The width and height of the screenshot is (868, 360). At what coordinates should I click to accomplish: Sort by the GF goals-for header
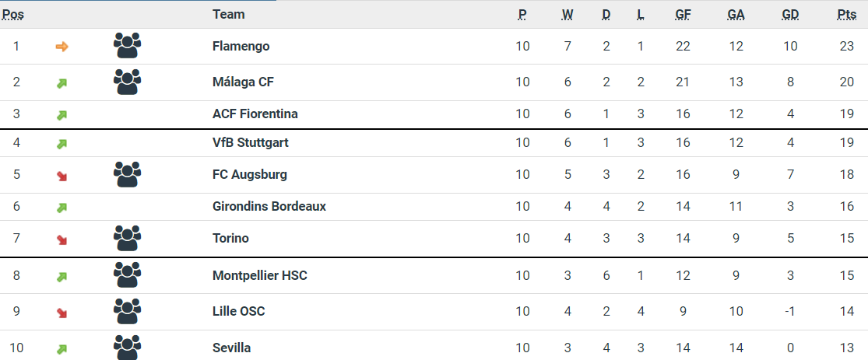point(683,14)
